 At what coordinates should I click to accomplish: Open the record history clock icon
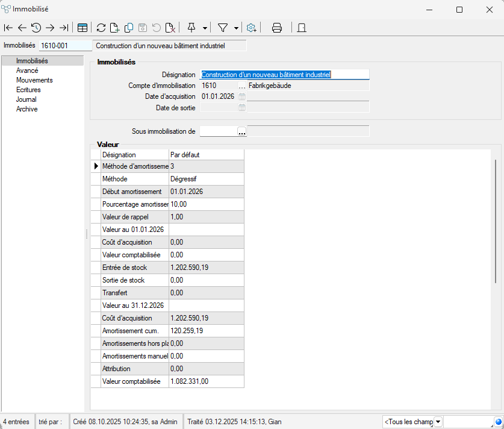[x=36, y=28]
